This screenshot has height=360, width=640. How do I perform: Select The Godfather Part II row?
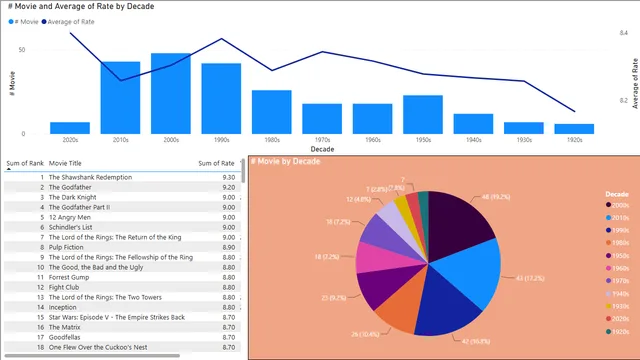tap(122, 207)
